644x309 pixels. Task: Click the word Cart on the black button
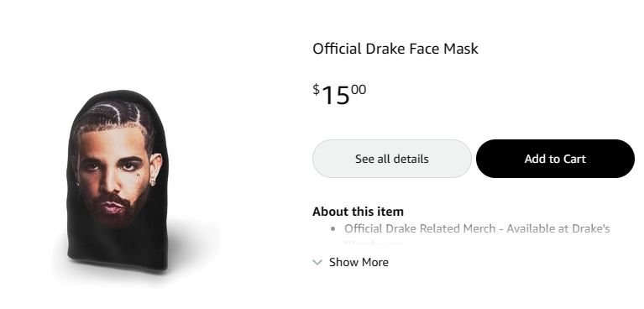573,159
